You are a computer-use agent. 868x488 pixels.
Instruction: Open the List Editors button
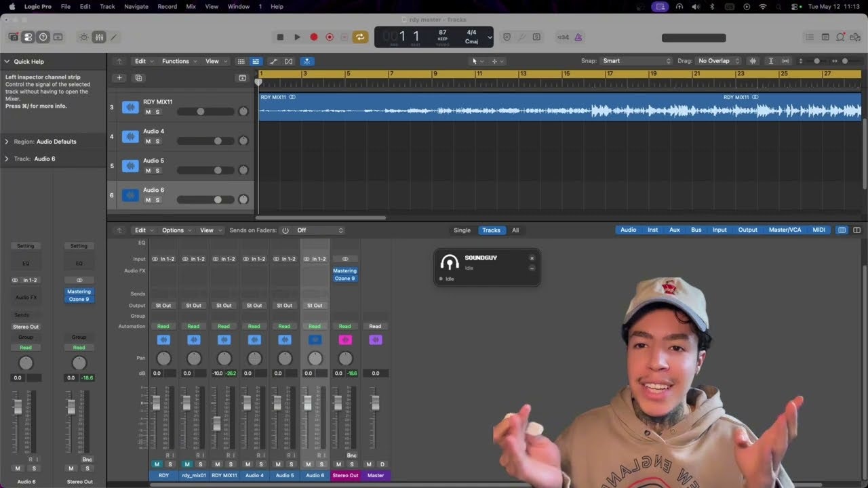pos(809,37)
